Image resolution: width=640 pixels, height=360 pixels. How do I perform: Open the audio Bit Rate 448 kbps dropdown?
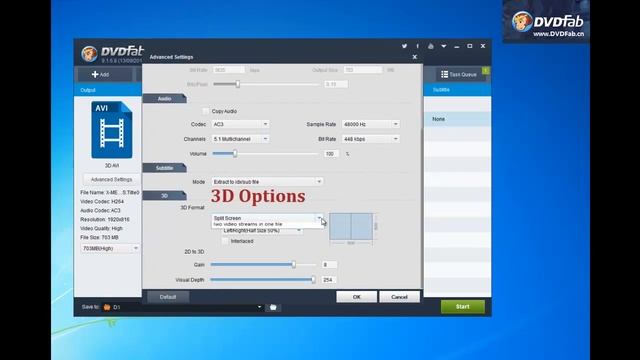tap(371, 139)
